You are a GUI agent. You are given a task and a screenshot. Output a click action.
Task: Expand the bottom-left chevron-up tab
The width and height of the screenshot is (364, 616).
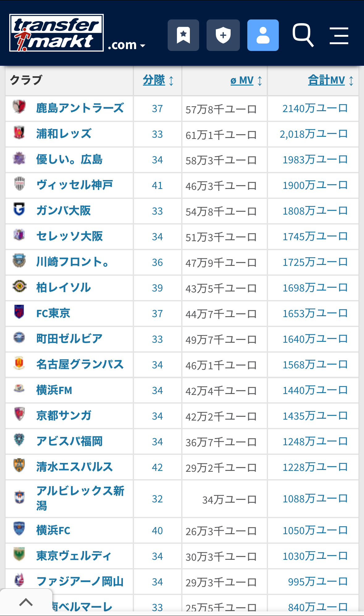[x=26, y=602]
